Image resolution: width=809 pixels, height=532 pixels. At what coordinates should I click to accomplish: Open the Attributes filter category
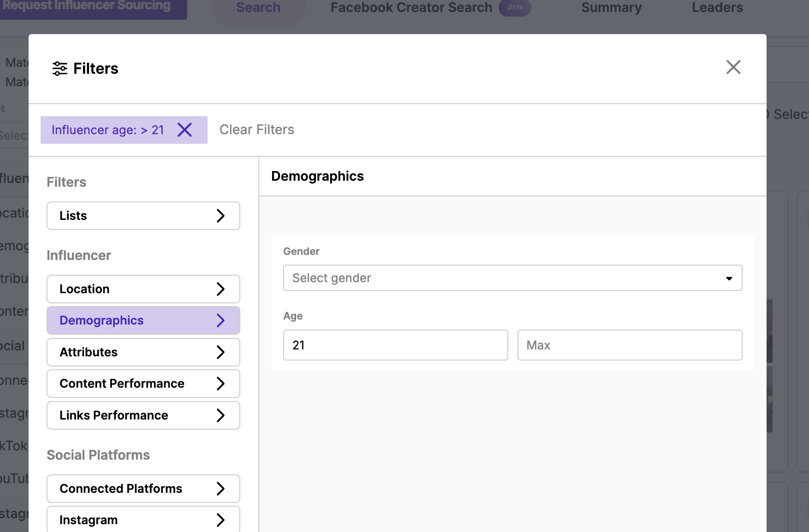point(143,352)
